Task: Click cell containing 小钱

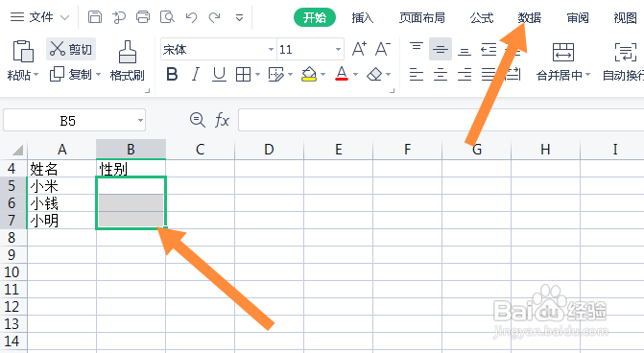Action: [61, 203]
